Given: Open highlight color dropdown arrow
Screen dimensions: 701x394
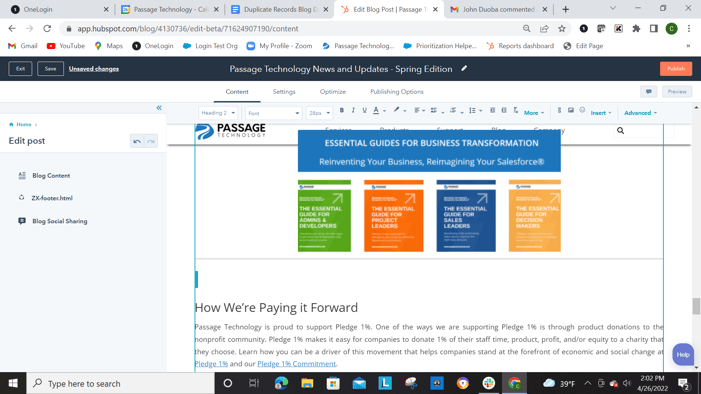Looking at the screenshot, I should pos(405,111).
